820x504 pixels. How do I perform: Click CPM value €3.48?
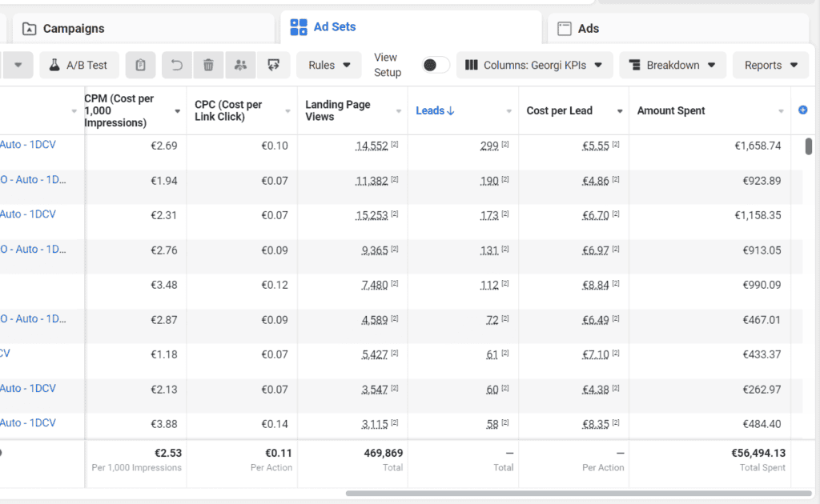163,285
